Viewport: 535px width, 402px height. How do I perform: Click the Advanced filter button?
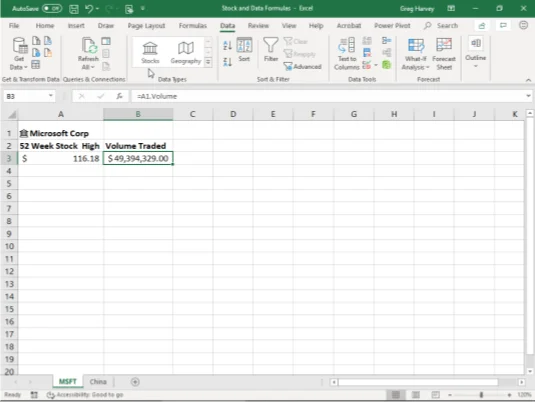pyautogui.click(x=303, y=67)
